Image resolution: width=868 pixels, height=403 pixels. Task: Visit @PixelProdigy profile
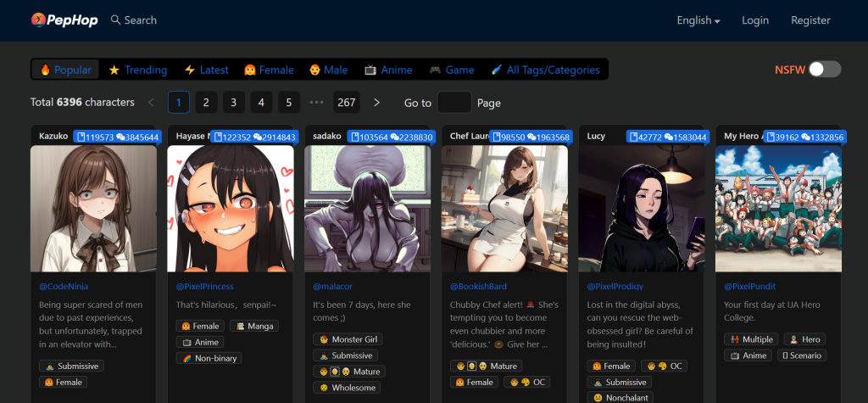(615, 287)
